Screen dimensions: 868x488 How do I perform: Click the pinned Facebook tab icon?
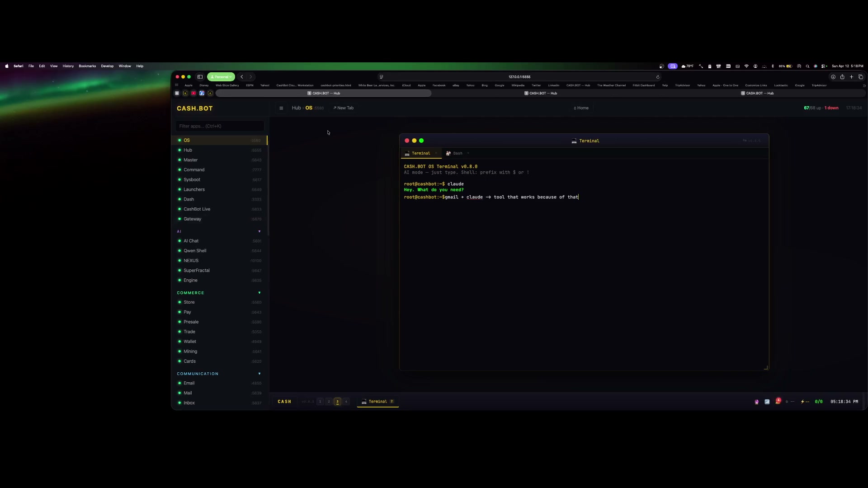tap(202, 93)
